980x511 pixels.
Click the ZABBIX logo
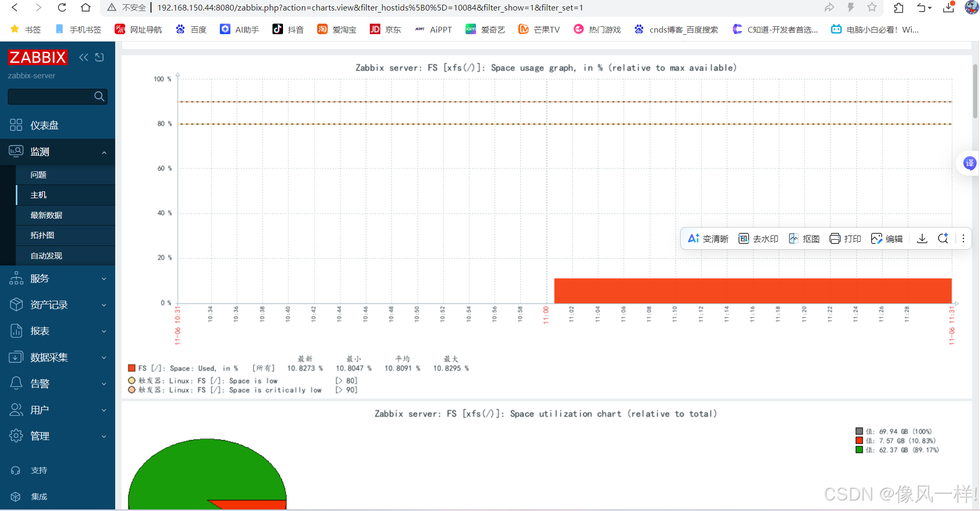coord(37,57)
